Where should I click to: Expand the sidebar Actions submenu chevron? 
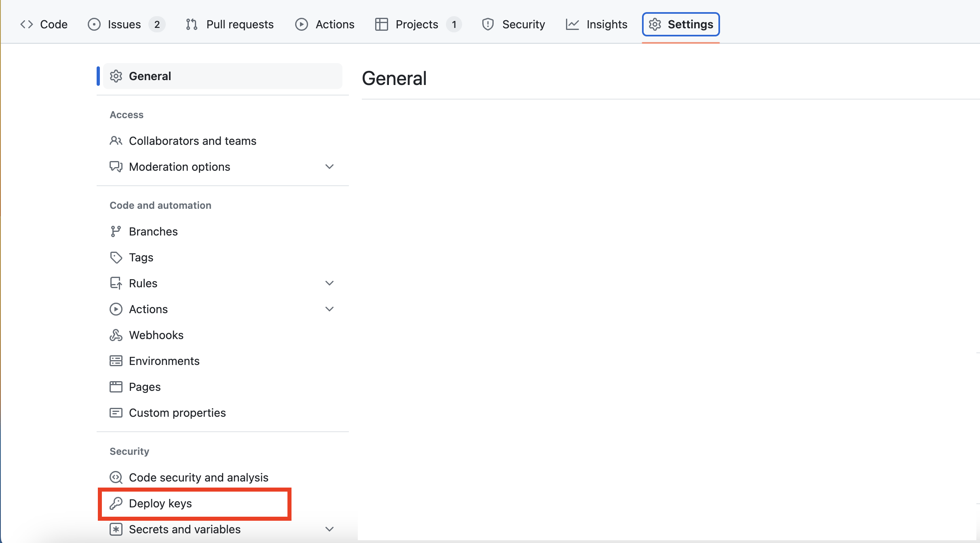329,309
